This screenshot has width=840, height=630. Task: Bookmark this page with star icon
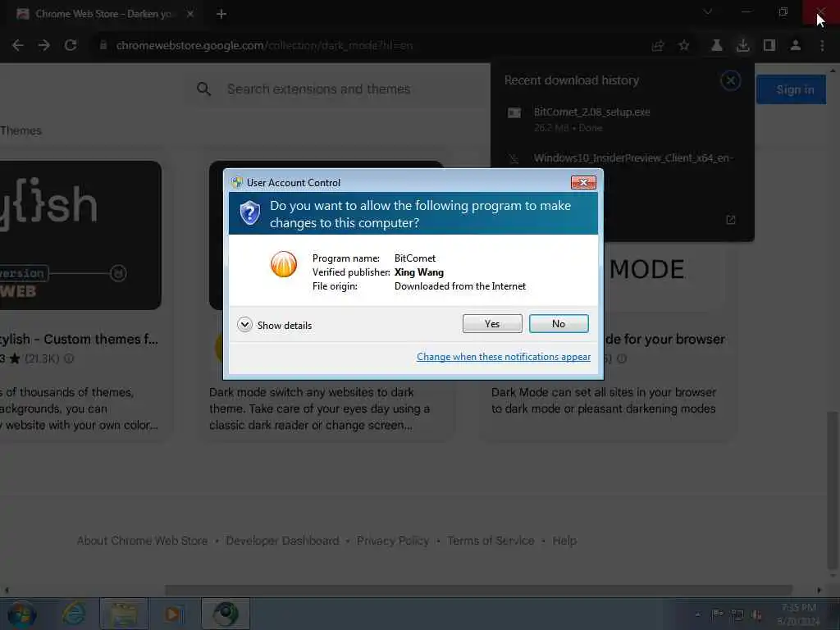click(x=684, y=46)
